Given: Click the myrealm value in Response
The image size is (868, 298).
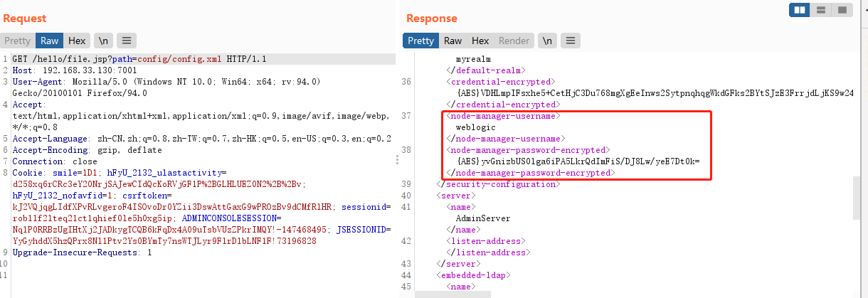Looking at the screenshot, I should click(x=473, y=59).
